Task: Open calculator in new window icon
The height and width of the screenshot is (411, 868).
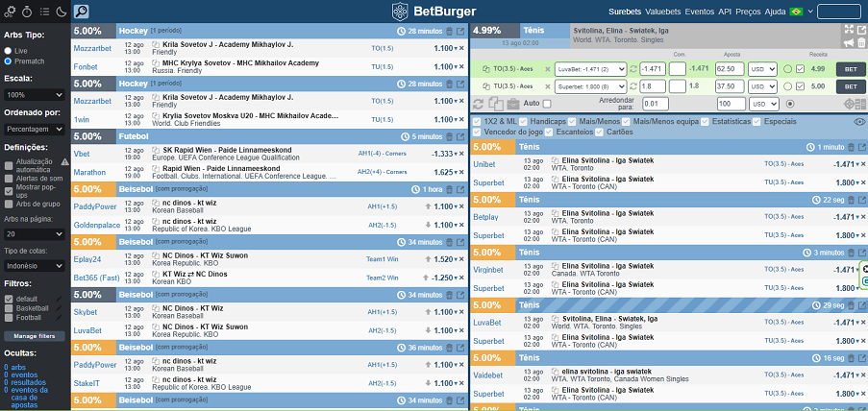Action: [x=861, y=30]
